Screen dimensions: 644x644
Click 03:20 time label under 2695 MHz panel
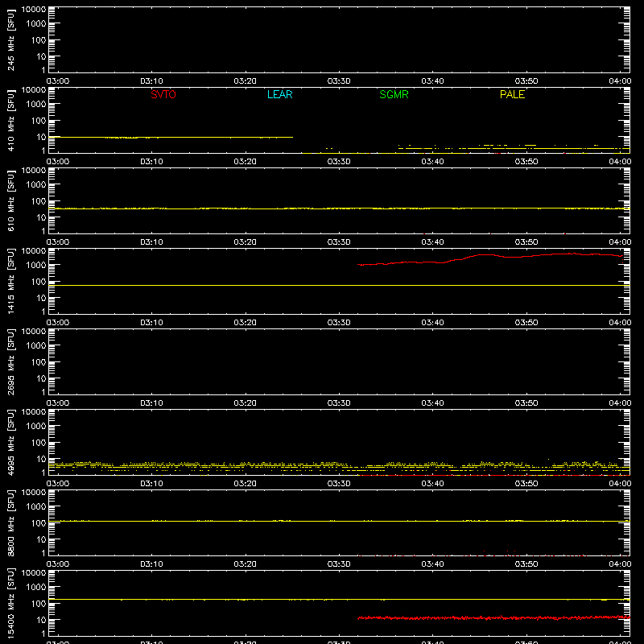click(246, 403)
